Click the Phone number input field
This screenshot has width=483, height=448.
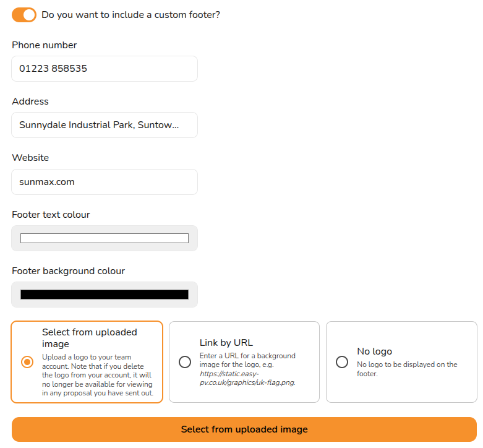(105, 69)
